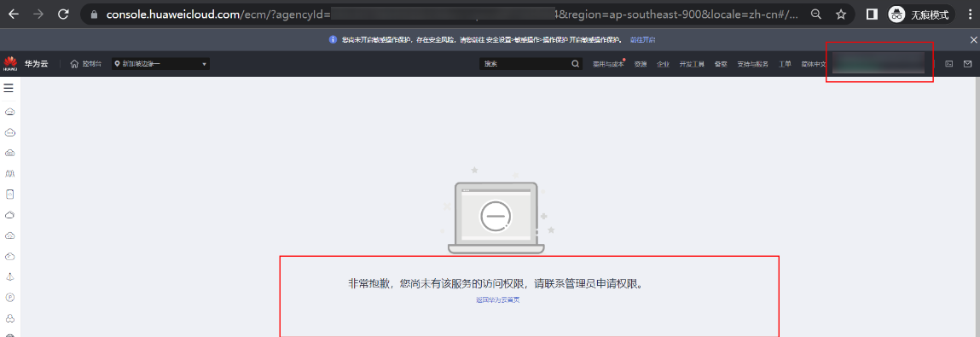Click sidebar cloud icon with three dots
The image size is (980, 337).
(9, 132)
